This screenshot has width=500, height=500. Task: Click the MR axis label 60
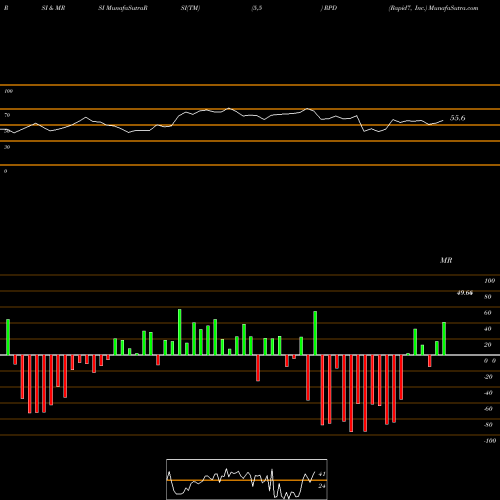click(487, 313)
